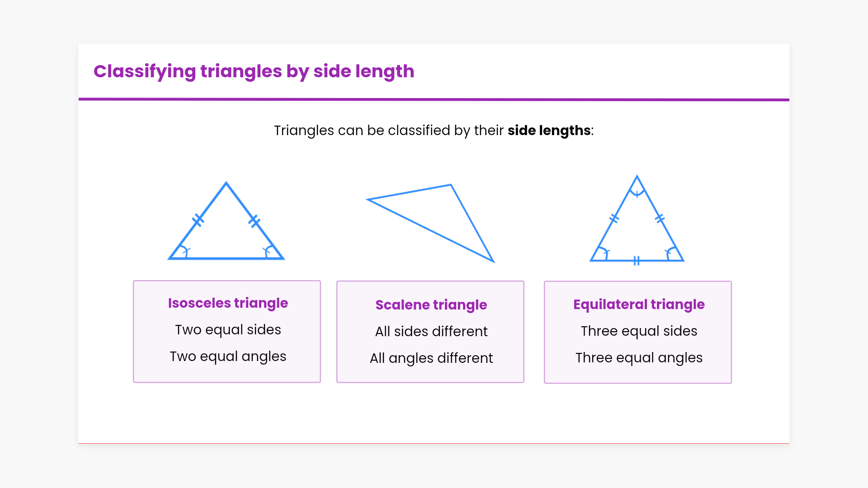868x488 pixels.
Task: Click the isosceles triangle's bottom-left angle arc
Action: click(184, 251)
